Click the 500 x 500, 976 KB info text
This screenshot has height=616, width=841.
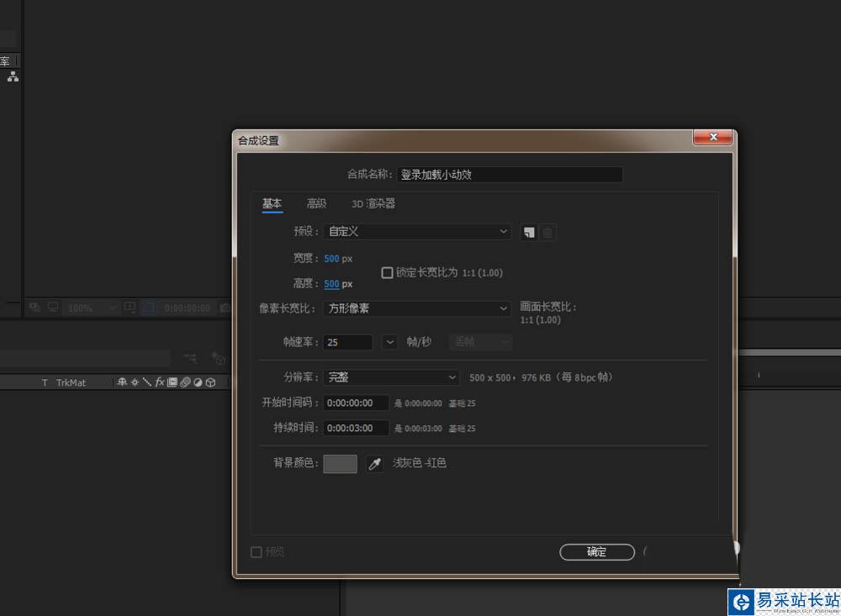540,377
